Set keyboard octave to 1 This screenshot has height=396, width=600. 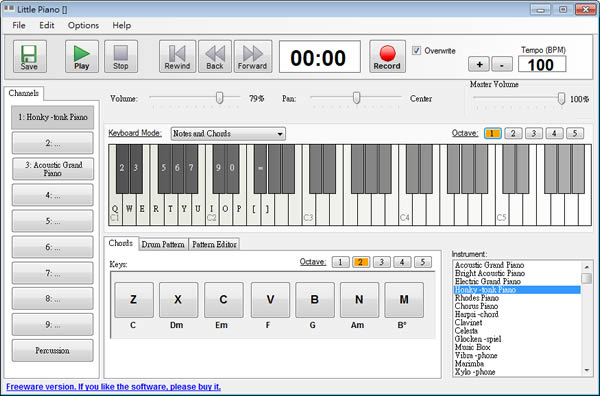(x=492, y=133)
